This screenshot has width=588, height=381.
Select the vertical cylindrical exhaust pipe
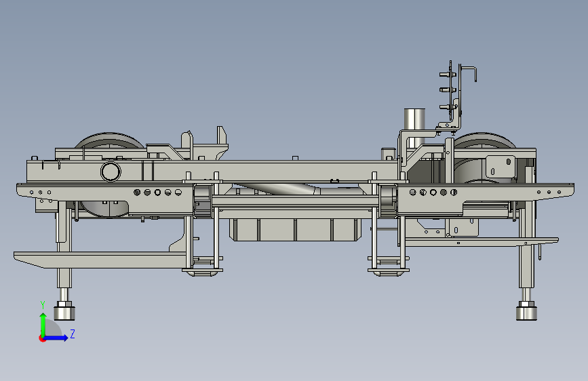[x=414, y=127]
